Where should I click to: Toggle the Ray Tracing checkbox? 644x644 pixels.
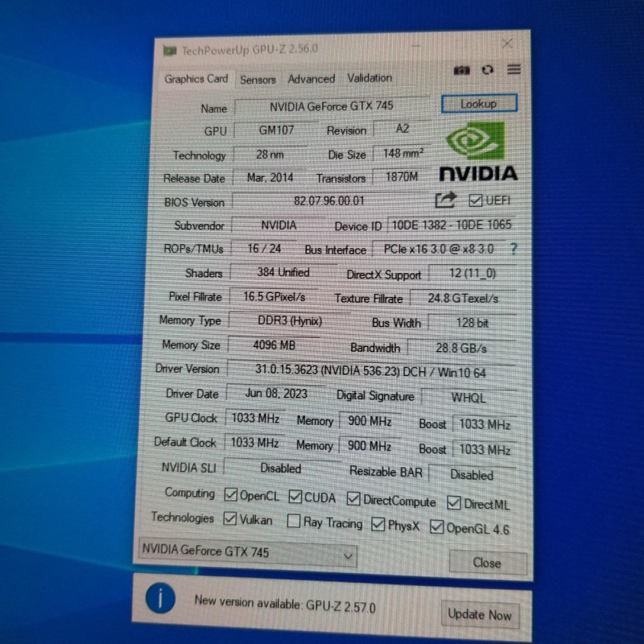click(x=294, y=521)
